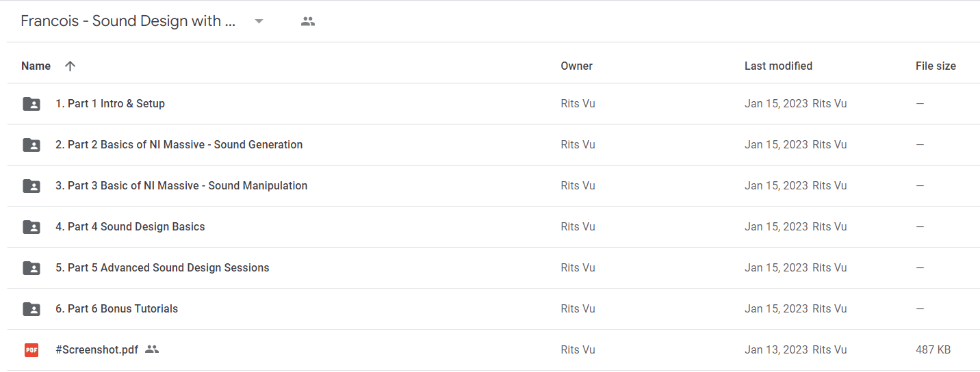
Task: Sort by the Last modified column
Action: point(778,66)
